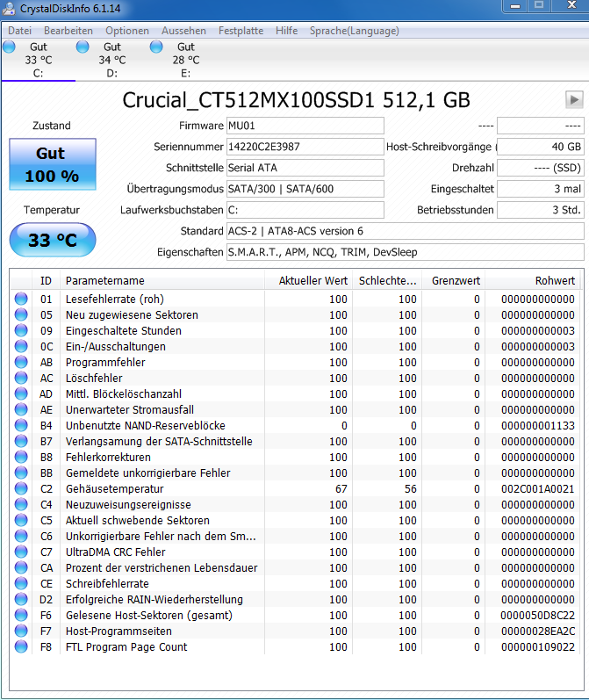Image resolution: width=589 pixels, height=700 pixels.
Task: Click the Parametername column header
Action: (x=162, y=281)
